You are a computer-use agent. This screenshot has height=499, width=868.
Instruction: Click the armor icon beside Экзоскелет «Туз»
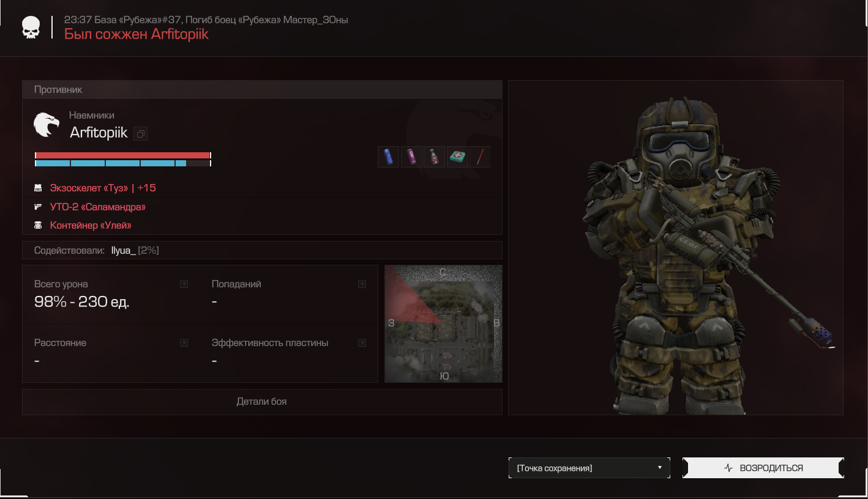[38, 188]
